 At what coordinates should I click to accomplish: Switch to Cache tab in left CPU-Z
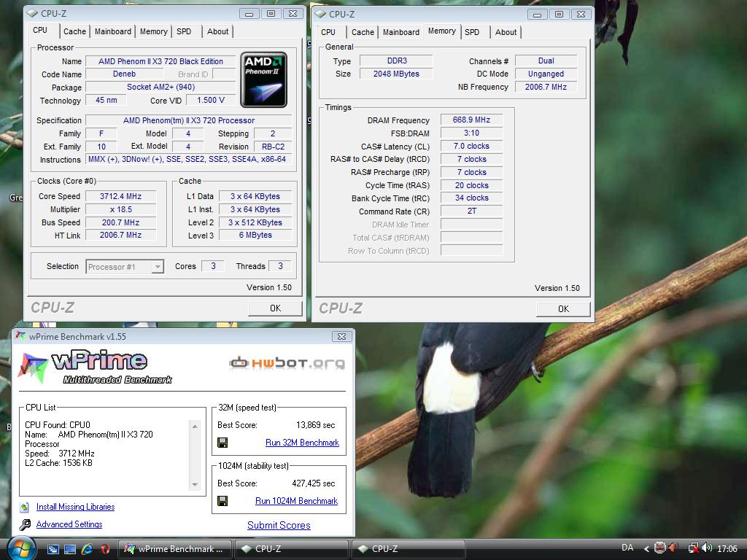pos(74,31)
